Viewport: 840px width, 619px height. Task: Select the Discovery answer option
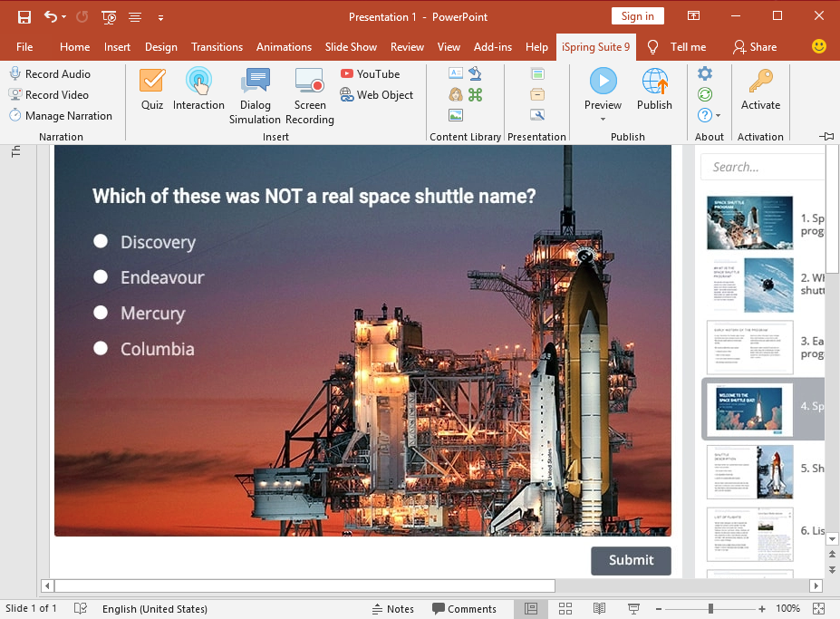click(101, 241)
